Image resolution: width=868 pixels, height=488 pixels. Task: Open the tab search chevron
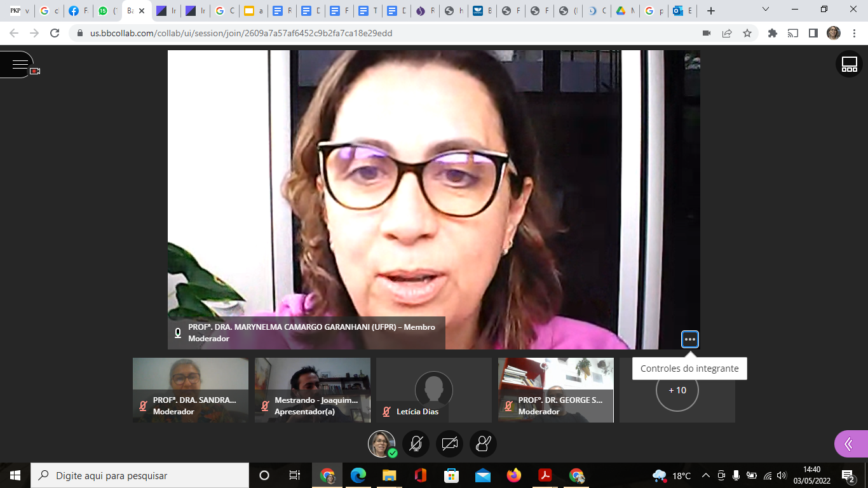coord(766,10)
